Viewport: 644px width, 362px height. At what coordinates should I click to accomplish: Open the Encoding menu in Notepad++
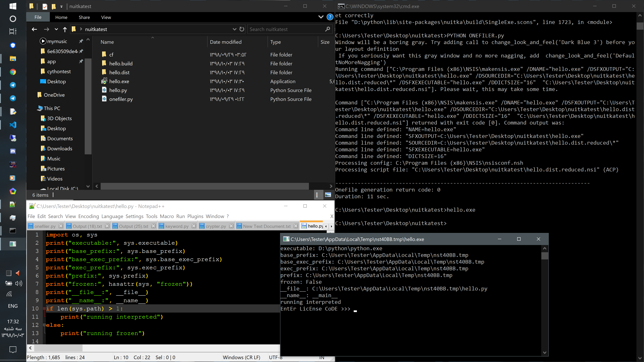click(89, 216)
